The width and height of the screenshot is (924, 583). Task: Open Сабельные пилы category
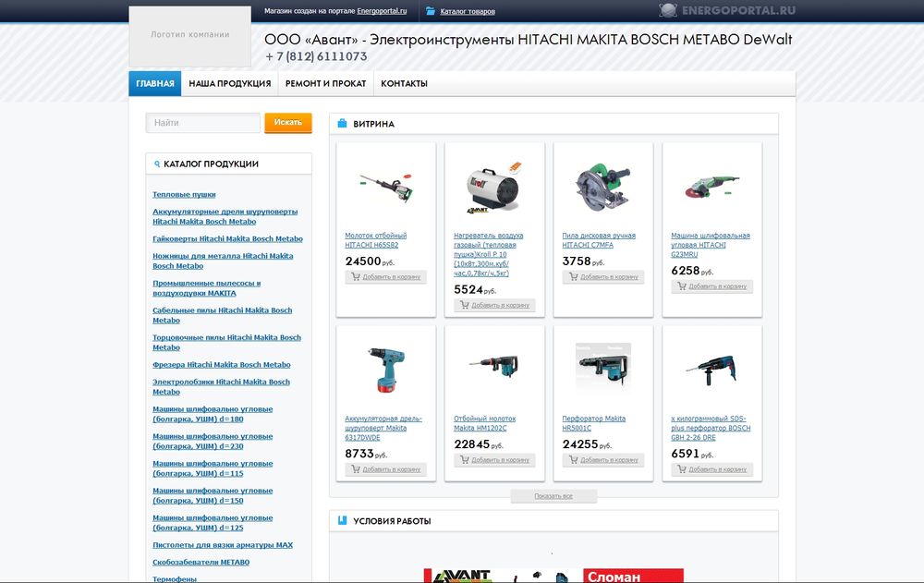pos(222,315)
